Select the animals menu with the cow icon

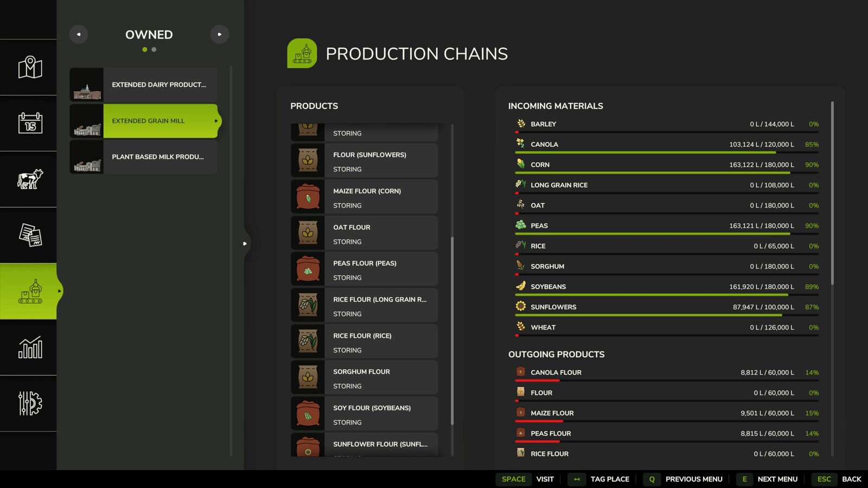[28, 180]
